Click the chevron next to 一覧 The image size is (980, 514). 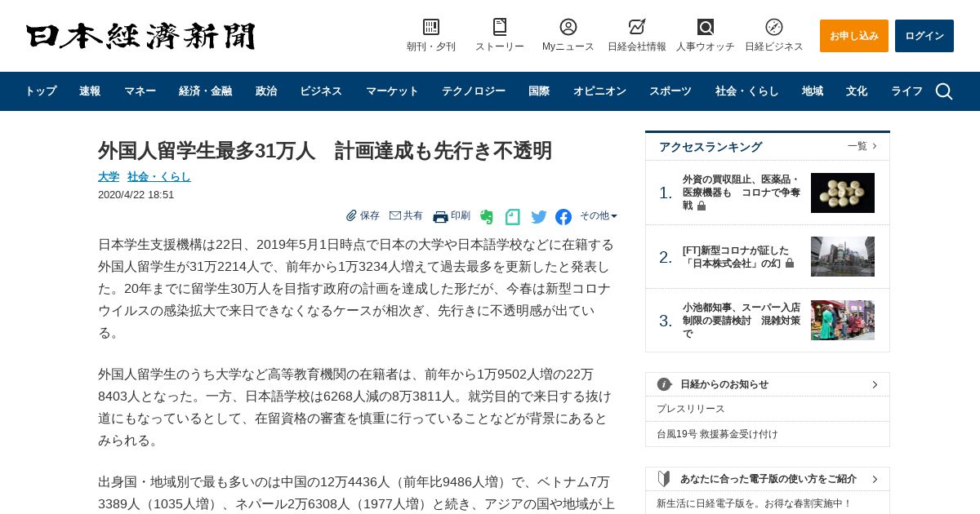875,146
